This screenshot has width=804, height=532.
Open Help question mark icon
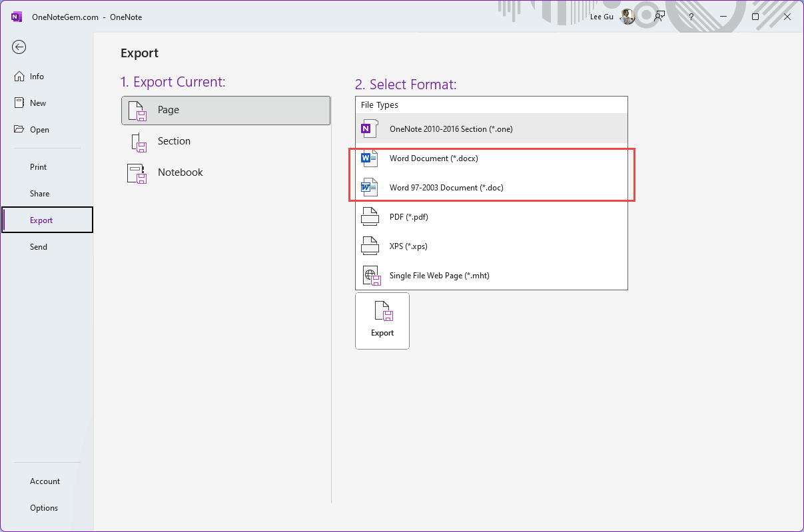coord(691,17)
